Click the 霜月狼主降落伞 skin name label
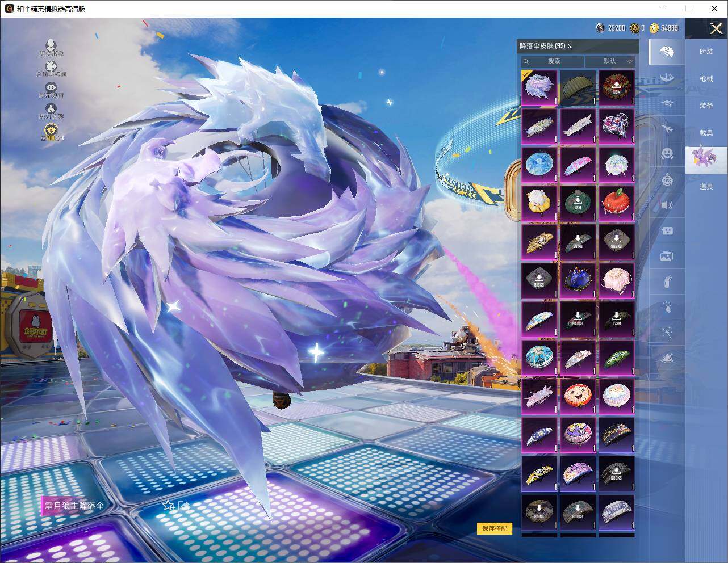The image size is (728, 563). (x=74, y=505)
